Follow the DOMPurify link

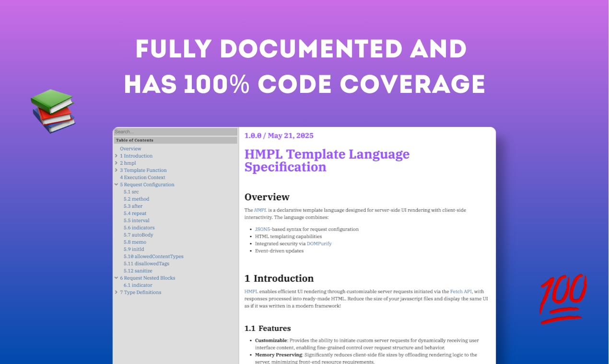pyautogui.click(x=319, y=244)
